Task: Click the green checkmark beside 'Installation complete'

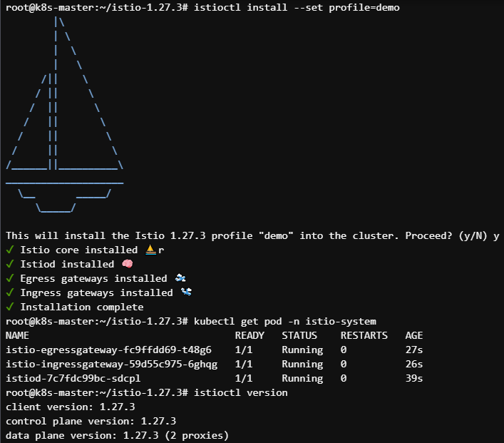Action: 10,307
